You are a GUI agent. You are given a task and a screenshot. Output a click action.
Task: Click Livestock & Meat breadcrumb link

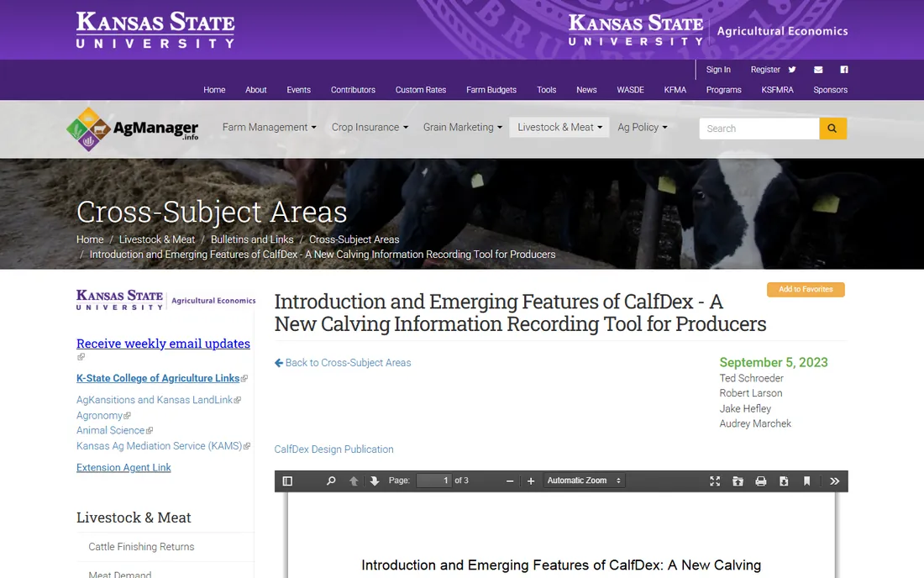pyautogui.click(x=157, y=239)
